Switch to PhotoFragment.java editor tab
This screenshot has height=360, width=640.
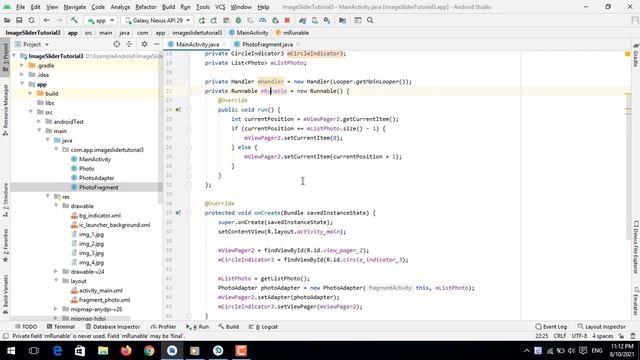pyautogui.click(x=267, y=44)
